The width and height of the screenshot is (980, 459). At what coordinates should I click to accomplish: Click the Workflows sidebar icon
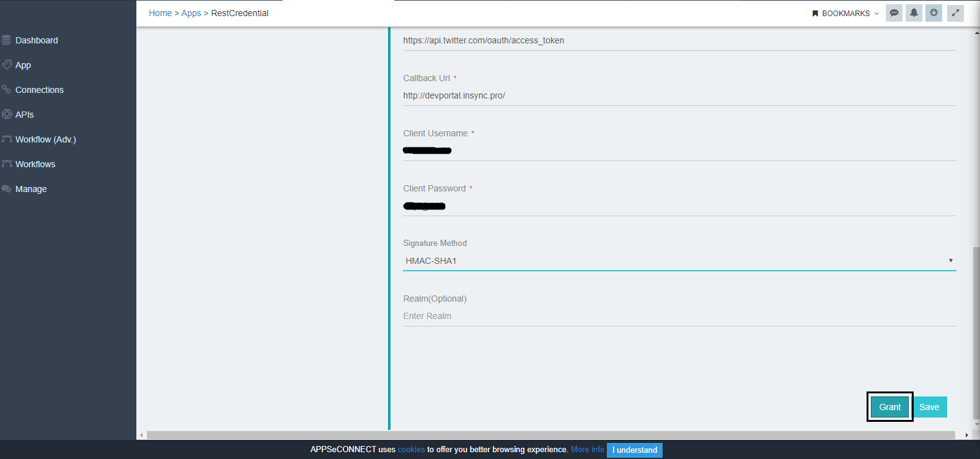pyautogui.click(x=7, y=164)
